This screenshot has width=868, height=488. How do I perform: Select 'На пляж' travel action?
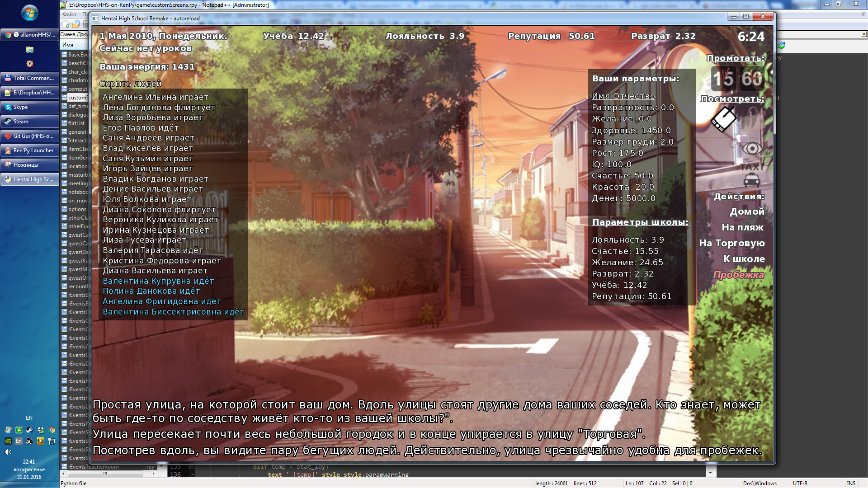[x=742, y=227]
